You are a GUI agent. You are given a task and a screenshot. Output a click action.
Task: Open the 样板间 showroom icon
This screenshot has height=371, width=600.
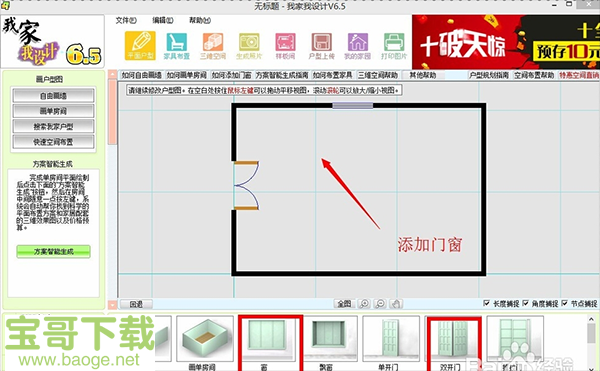point(285,46)
